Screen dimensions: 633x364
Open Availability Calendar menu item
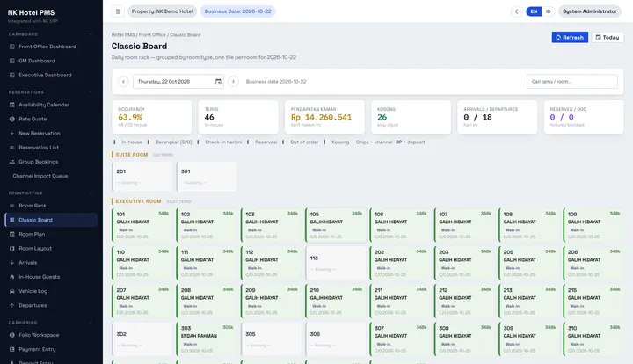coord(51,105)
